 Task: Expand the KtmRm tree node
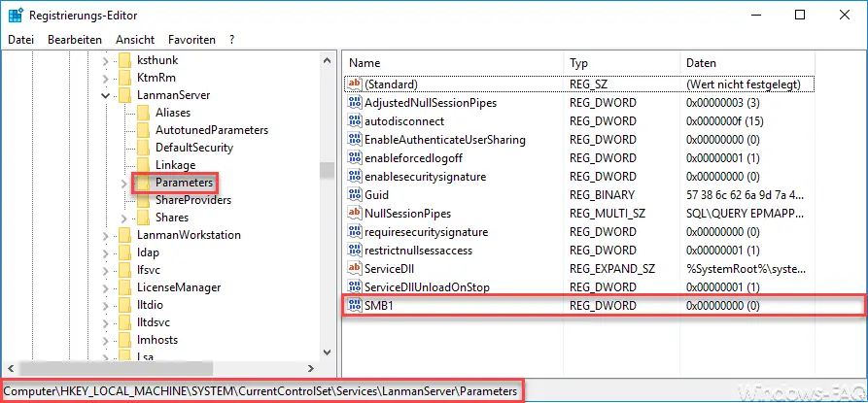106,78
